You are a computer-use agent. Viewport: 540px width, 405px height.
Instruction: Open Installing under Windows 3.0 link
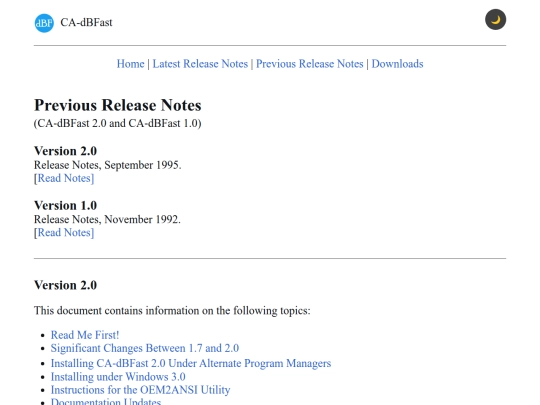[x=118, y=377]
